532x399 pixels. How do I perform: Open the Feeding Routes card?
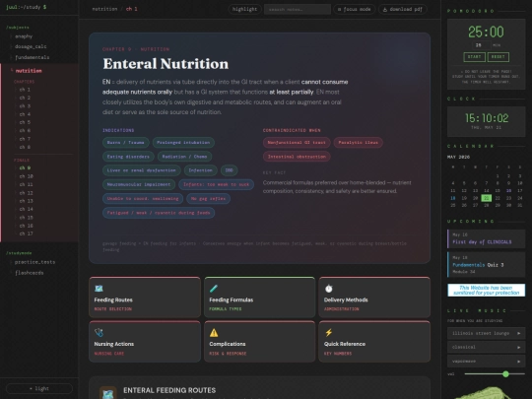145,298
